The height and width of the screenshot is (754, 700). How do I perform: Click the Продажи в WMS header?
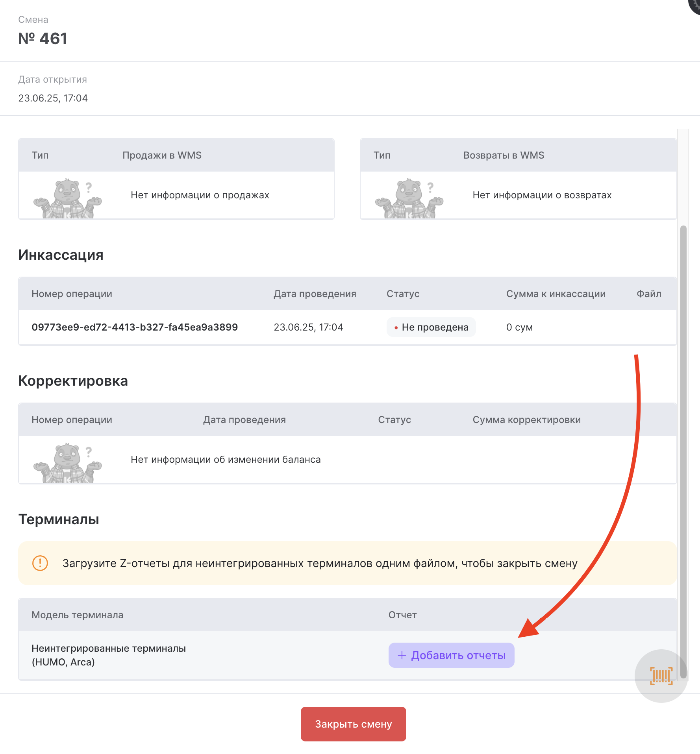tap(162, 155)
